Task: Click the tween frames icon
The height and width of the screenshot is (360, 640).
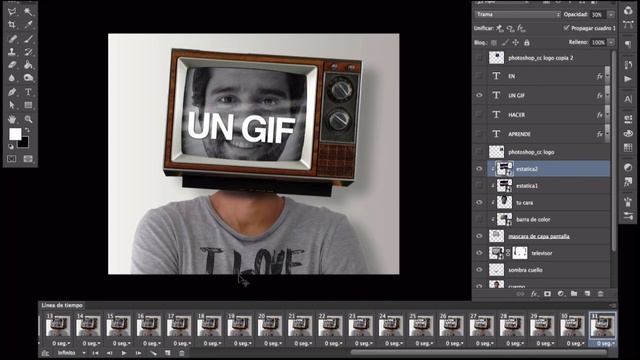Action: (153, 353)
